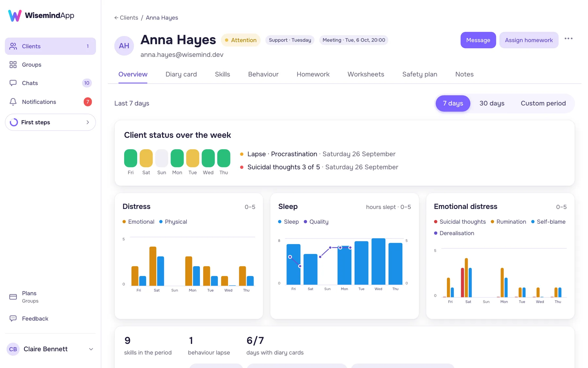The image size is (588, 368).
Task: Open Groups via its grid icon
Action: (x=13, y=65)
